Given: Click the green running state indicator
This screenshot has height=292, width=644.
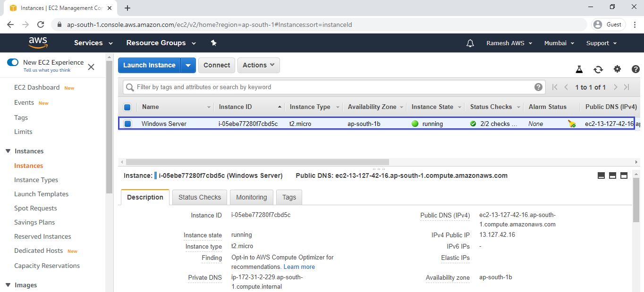Looking at the screenshot, I should pos(415,124).
